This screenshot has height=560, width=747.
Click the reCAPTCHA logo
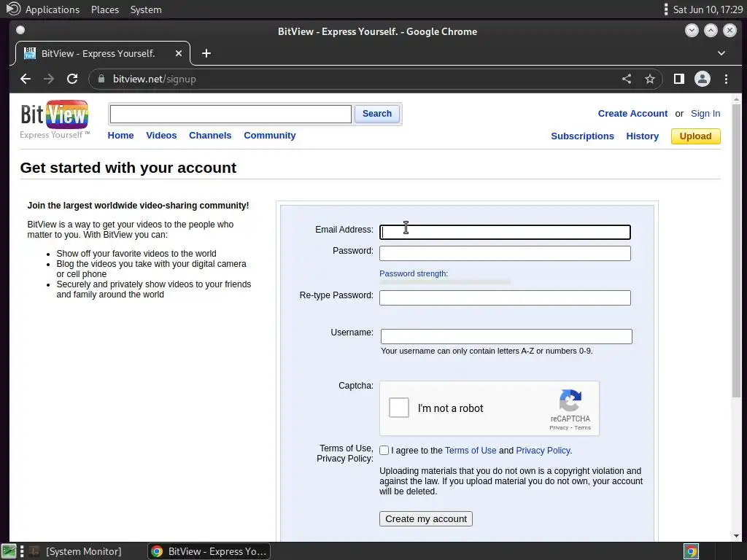click(570, 400)
